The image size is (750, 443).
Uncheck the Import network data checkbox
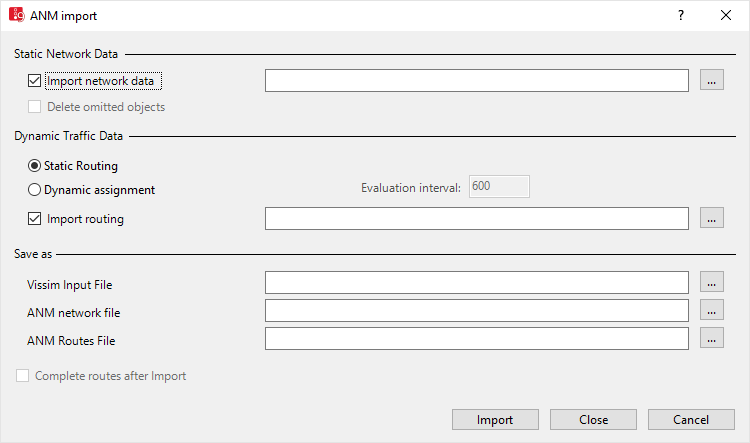pyautogui.click(x=36, y=81)
